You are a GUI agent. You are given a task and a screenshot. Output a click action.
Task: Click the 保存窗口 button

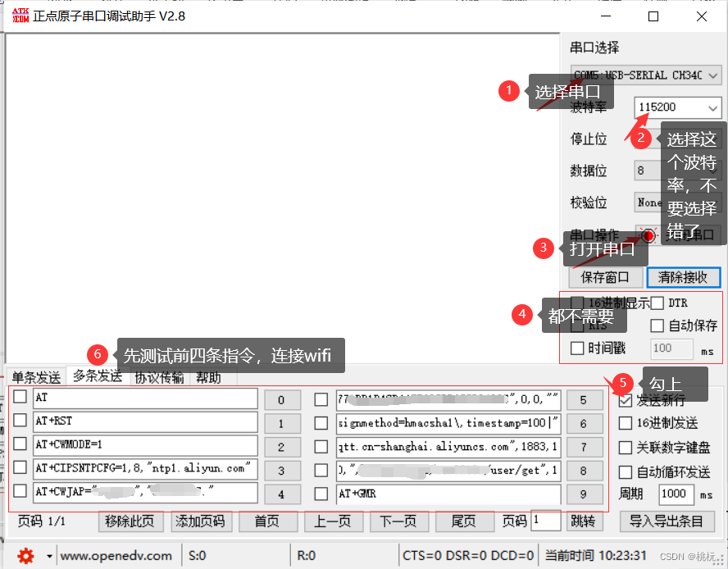click(x=605, y=277)
